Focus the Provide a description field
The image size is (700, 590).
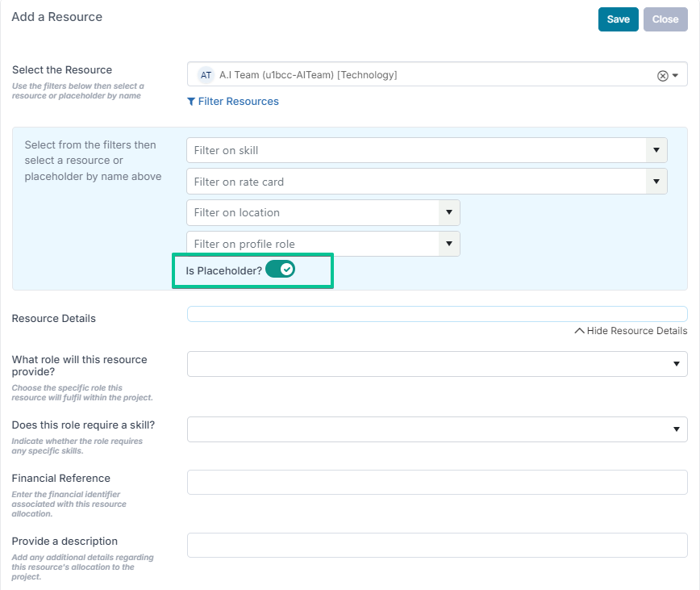tap(437, 546)
